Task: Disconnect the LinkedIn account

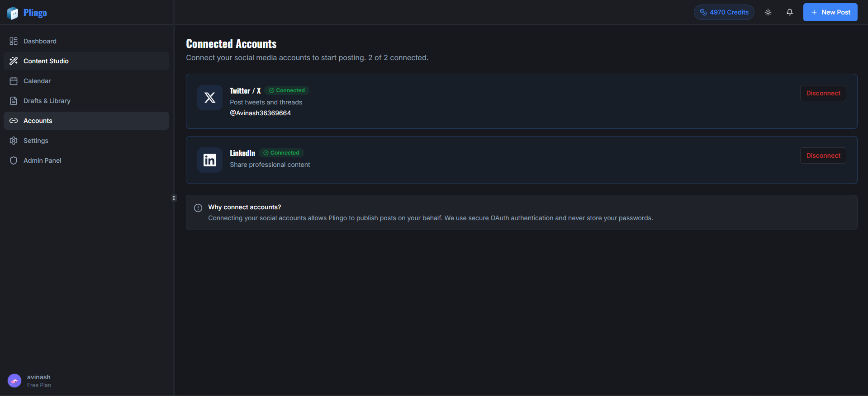Action: click(x=823, y=156)
